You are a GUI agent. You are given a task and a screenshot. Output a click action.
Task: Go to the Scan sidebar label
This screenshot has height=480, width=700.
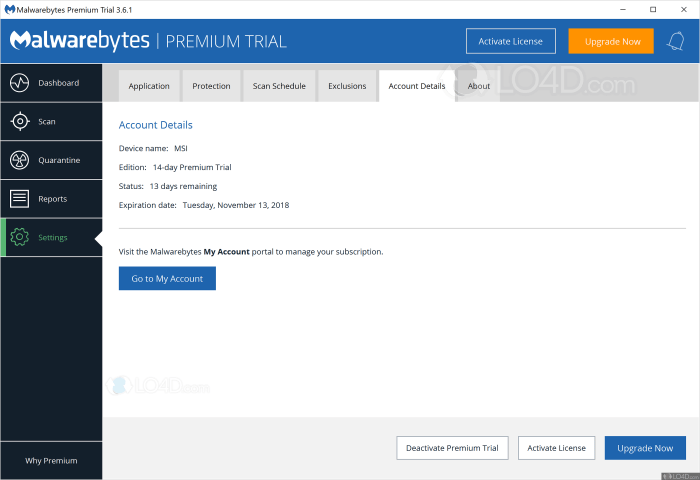[47, 121]
